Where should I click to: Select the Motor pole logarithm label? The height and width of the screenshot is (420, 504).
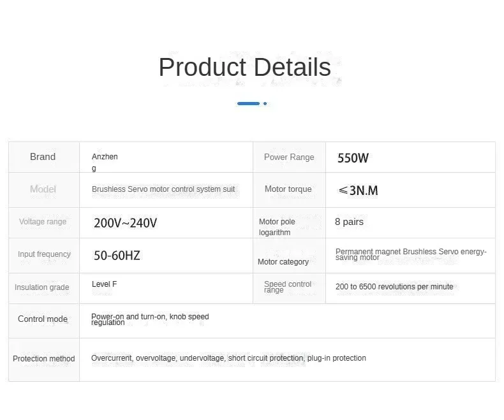click(277, 227)
